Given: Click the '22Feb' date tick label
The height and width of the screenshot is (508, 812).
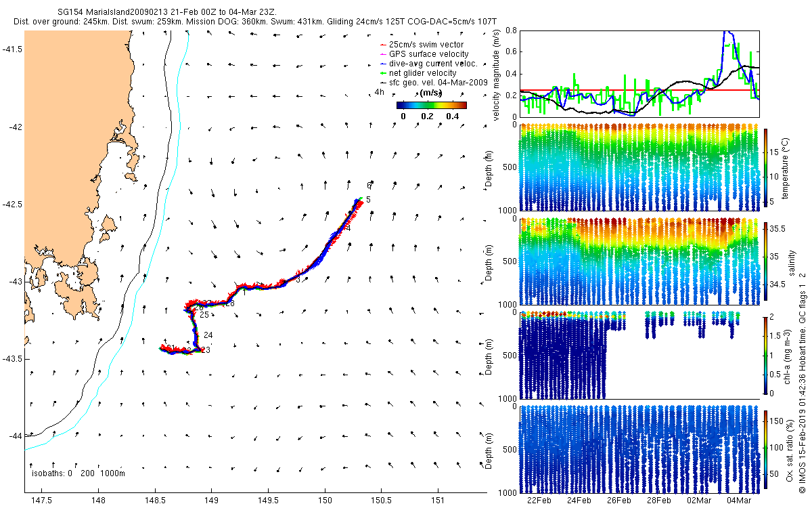Looking at the screenshot, I should pyautogui.click(x=539, y=501).
